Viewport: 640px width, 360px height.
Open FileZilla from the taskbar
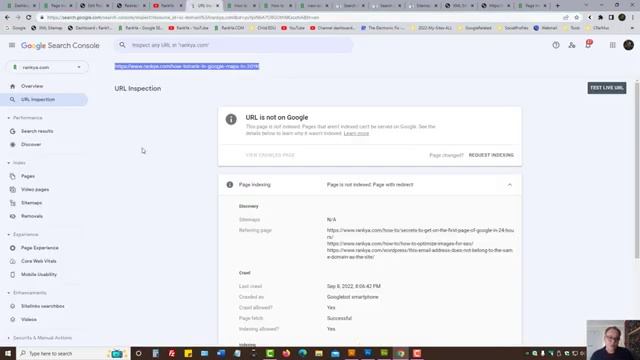[172, 353]
